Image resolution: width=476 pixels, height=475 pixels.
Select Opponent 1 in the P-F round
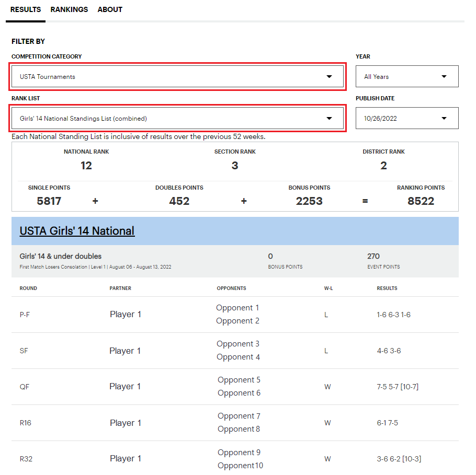[237, 308]
